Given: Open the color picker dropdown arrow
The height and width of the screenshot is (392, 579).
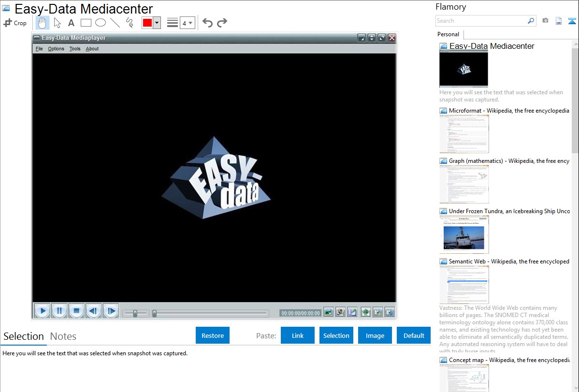Looking at the screenshot, I should coord(157,23).
